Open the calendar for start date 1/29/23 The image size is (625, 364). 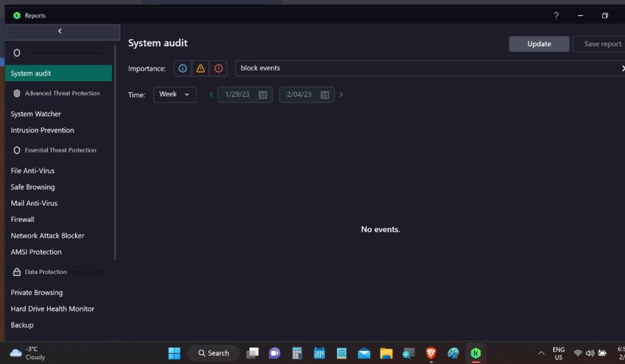tap(262, 95)
